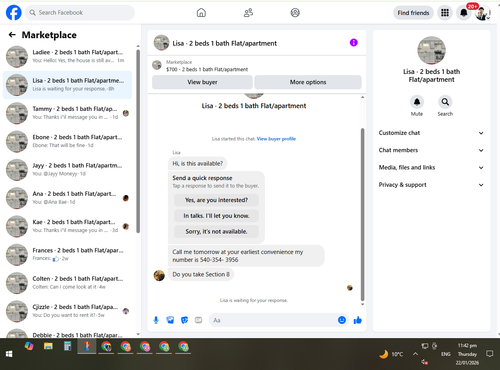Screen dimensions: 500x370
Task: Click the chat messages scrollbar
Action: tap(362, 215)
